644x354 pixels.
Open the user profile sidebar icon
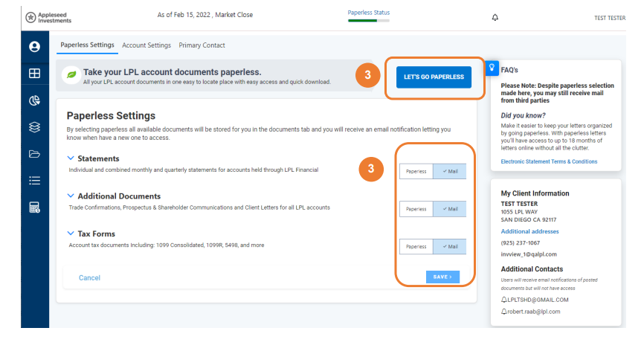point(34,47)
